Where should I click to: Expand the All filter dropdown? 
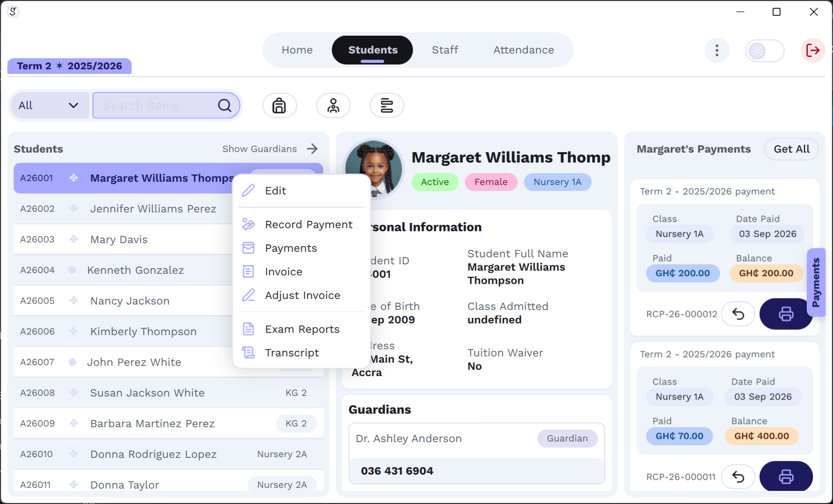pyautogui.click(x=49, y=105)
